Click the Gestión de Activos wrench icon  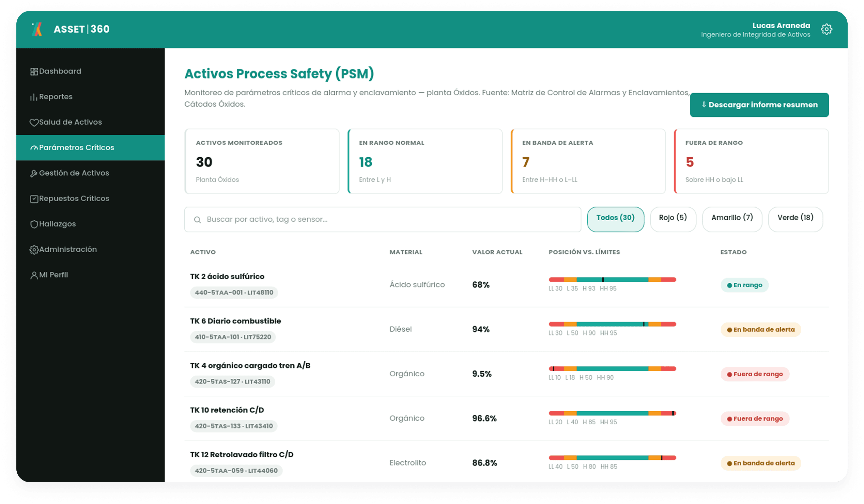(x=34, y=173)
